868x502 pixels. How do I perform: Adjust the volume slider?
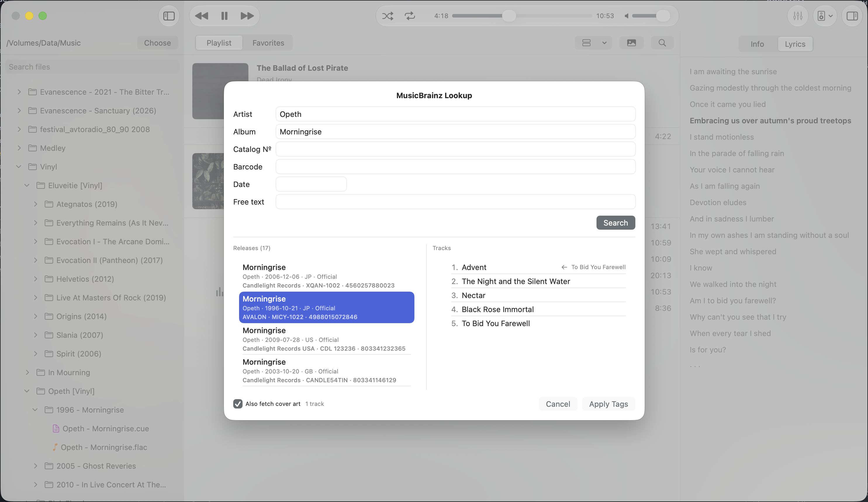tap(651, 16)
